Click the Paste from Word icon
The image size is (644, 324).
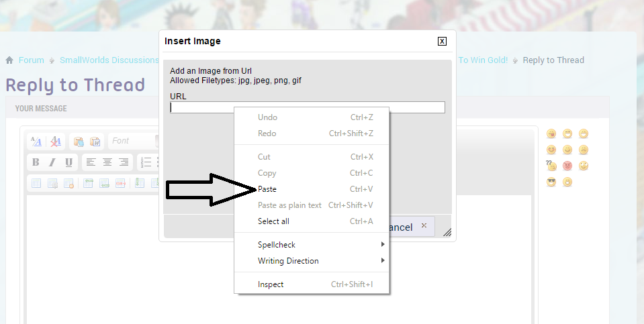tap(95, 142)
